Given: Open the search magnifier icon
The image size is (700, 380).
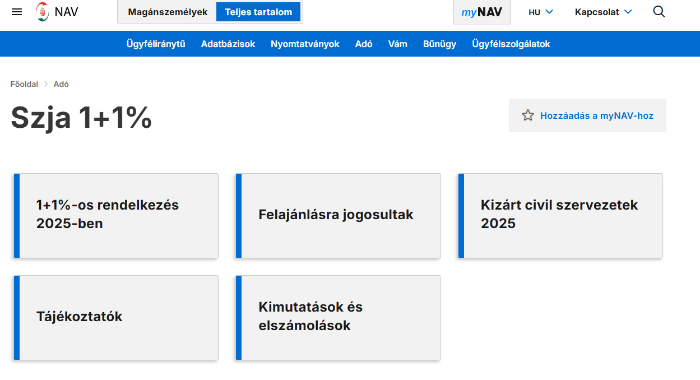Looking at the screenshot, I should [x=659, y=12].
